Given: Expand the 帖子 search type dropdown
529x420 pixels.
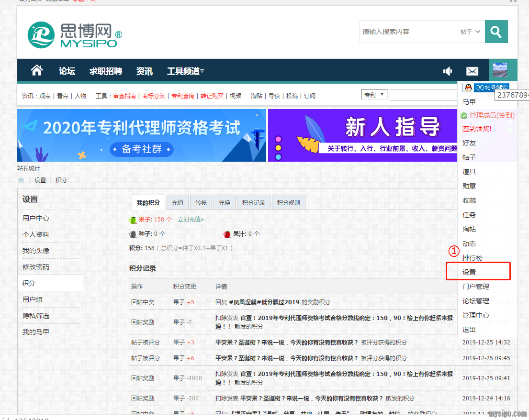Looking at the screenshot, I should [x=470, y=32].
